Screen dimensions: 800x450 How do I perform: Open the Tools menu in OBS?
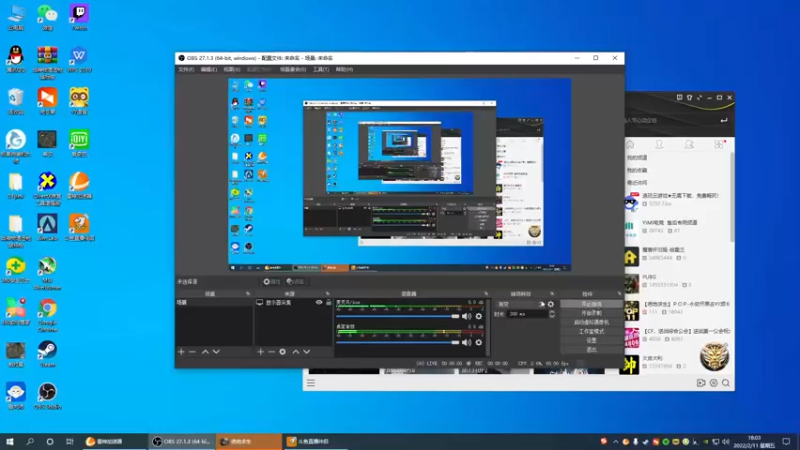pos(320,69)
